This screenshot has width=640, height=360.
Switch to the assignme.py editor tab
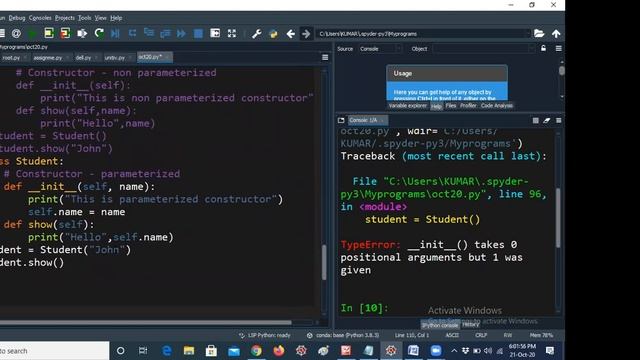48,58
